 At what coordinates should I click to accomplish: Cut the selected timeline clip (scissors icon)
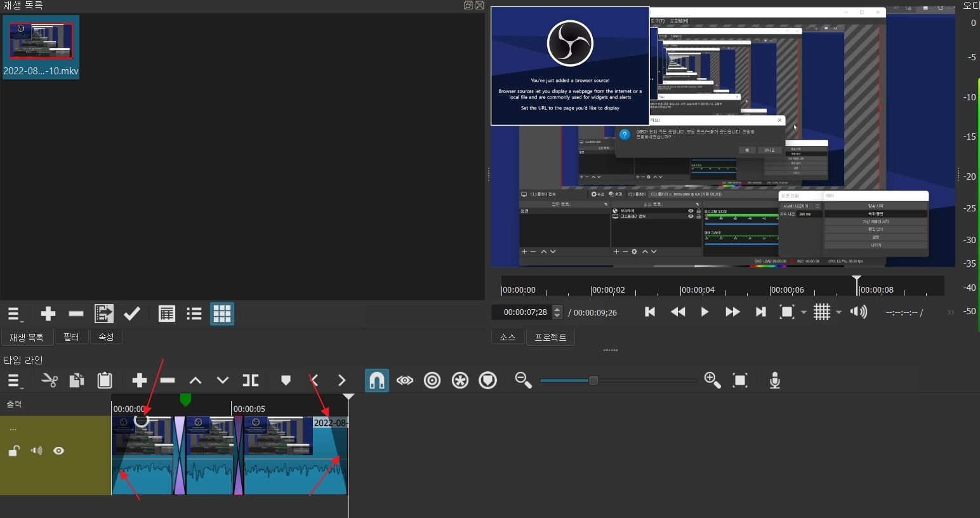point(50,380)
